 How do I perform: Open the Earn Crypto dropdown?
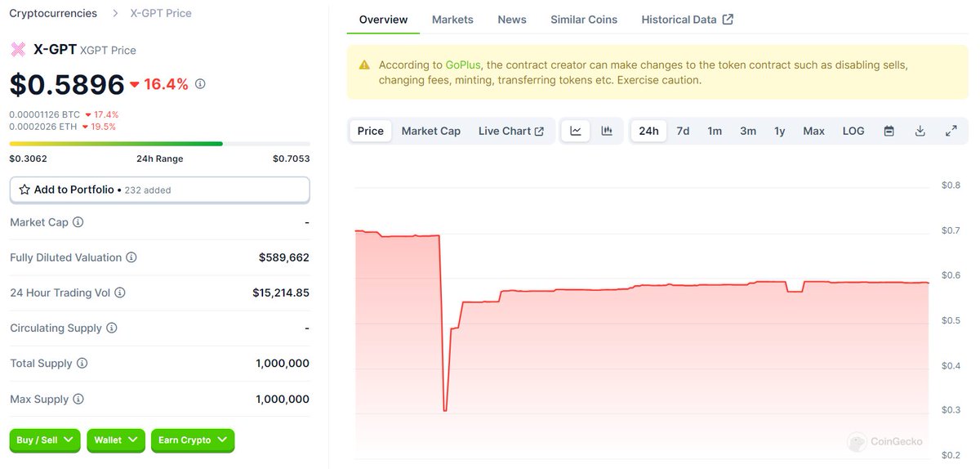193,440
